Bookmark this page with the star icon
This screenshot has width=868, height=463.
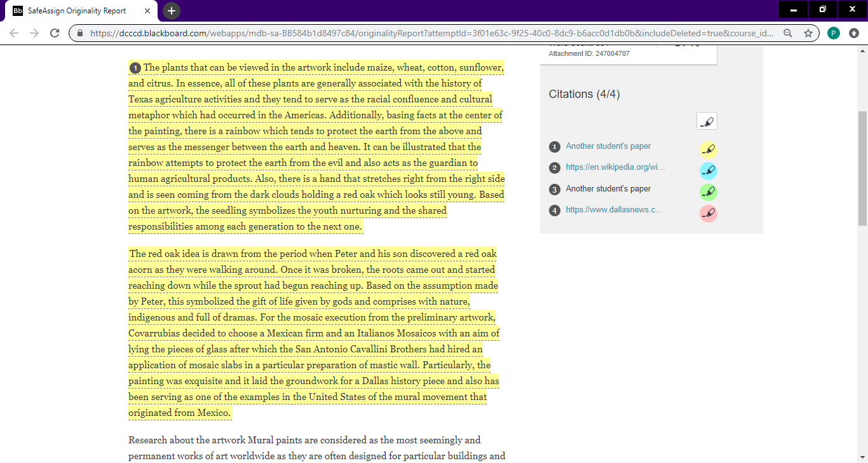[808, 33]
